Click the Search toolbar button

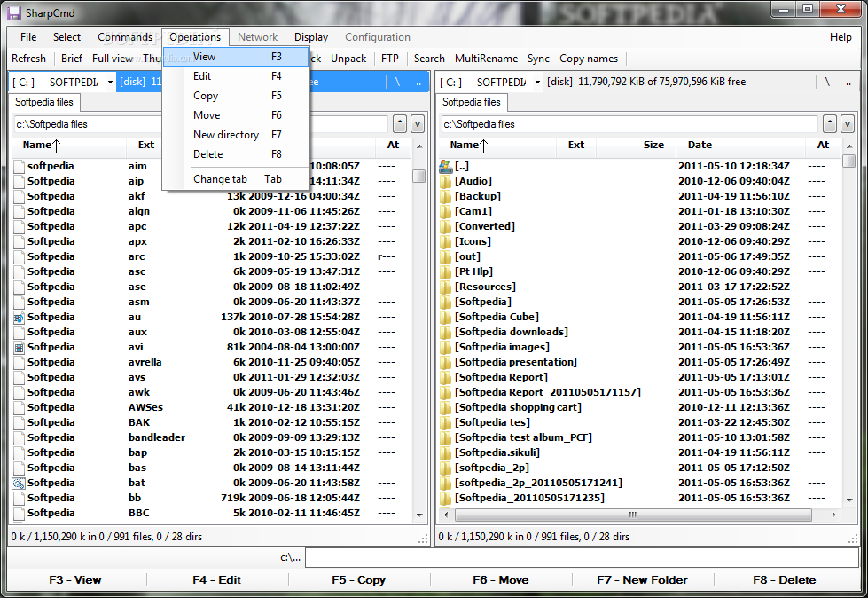point(429,59)
